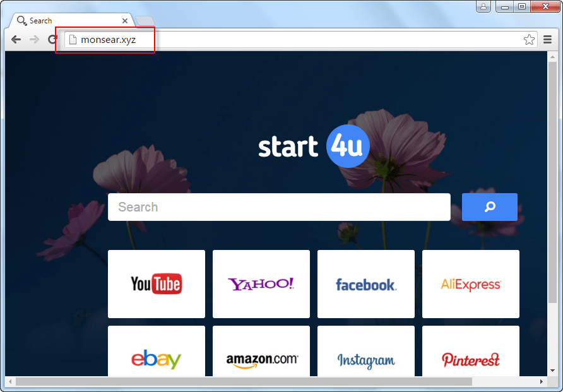Focus the start4u Search input field
This screenshot has width=563, height=392.
coord(279,207)
